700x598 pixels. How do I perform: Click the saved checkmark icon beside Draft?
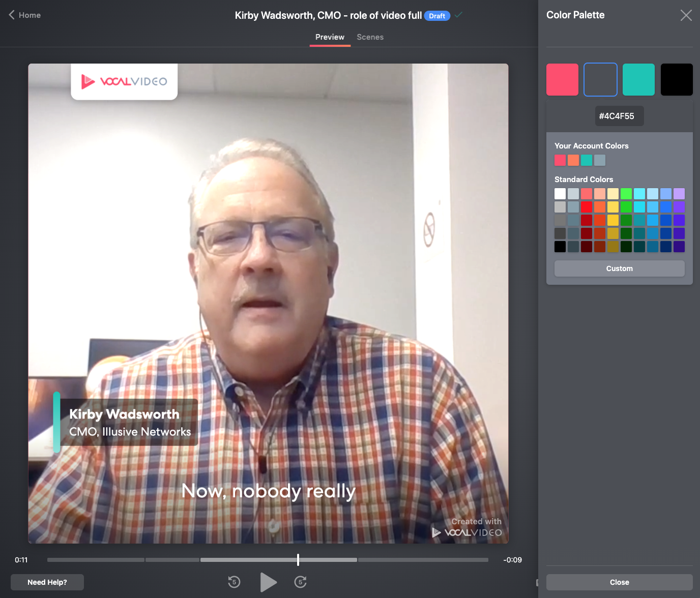tap(458, 15)
